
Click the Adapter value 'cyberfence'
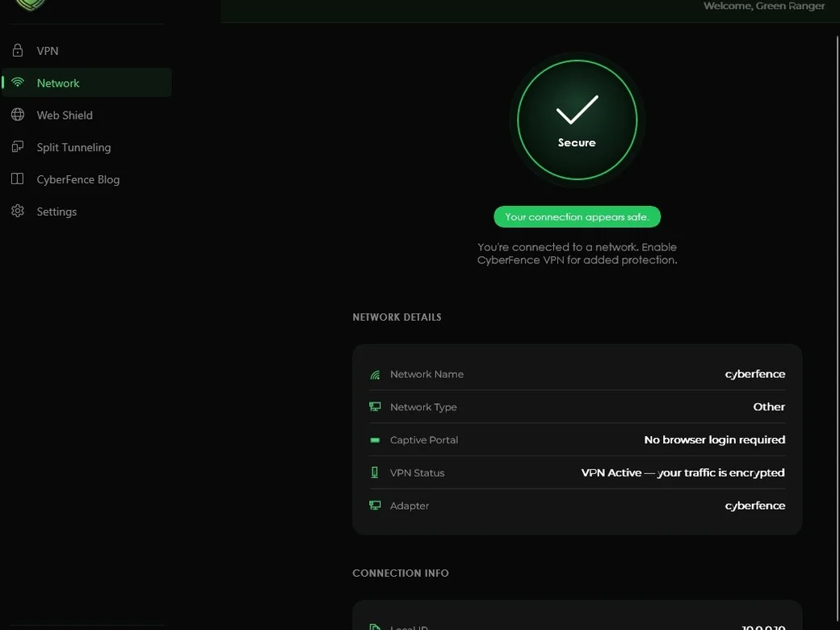pos(755,506)
